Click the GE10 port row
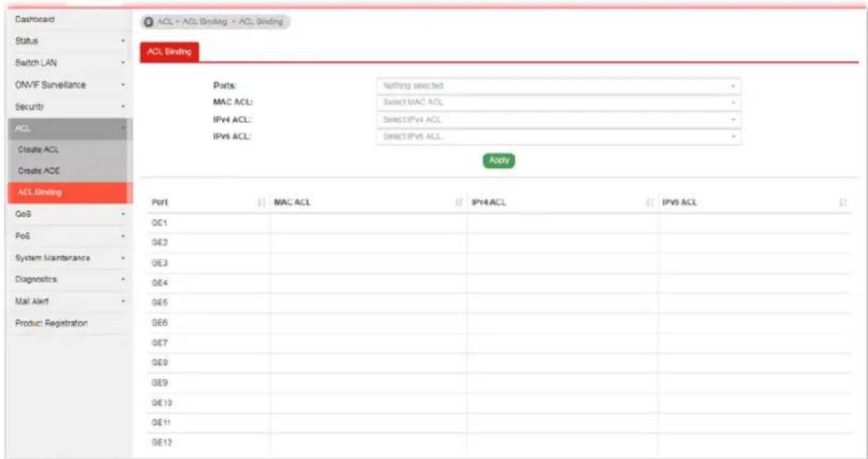Image resolution: width=868 pixels, height=459 pixels. coord(499,403)
